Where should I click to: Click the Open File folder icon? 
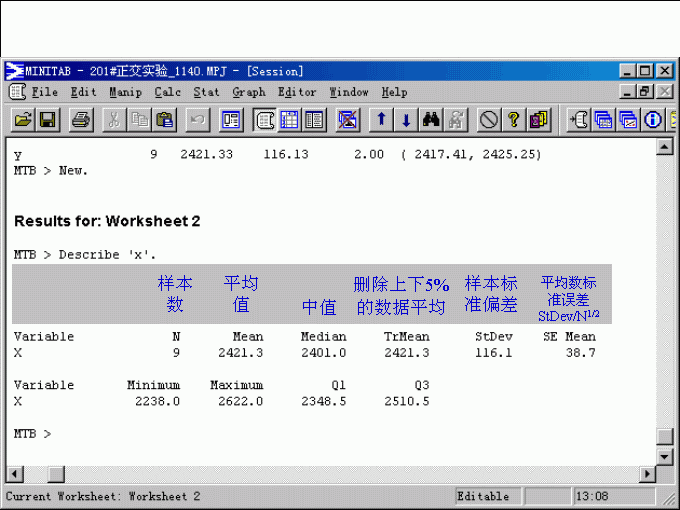22,120
